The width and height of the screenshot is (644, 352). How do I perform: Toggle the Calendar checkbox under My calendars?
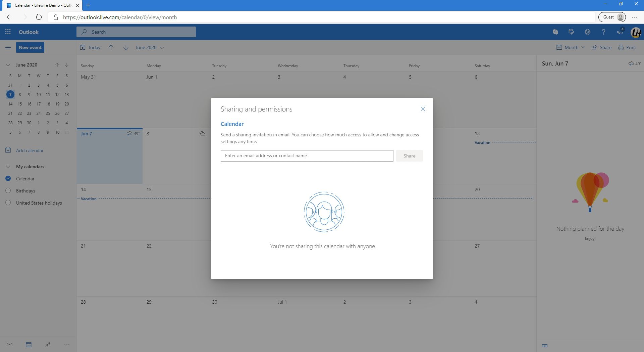point(8,179)
